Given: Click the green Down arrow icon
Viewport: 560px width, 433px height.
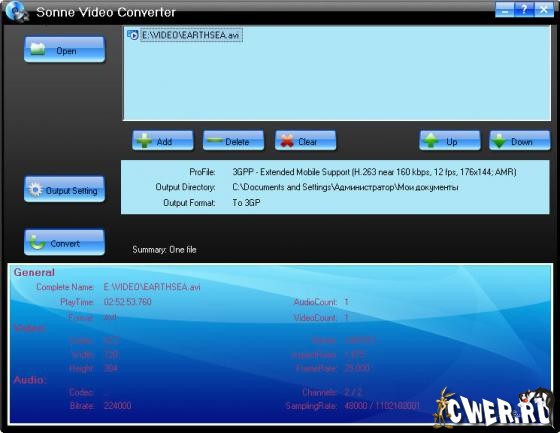Looking at the screenshot, I should click(499, 141).
